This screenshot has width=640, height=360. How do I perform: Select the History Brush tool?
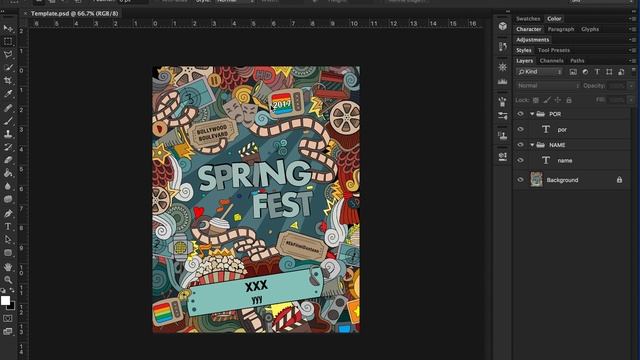[8, 147]
